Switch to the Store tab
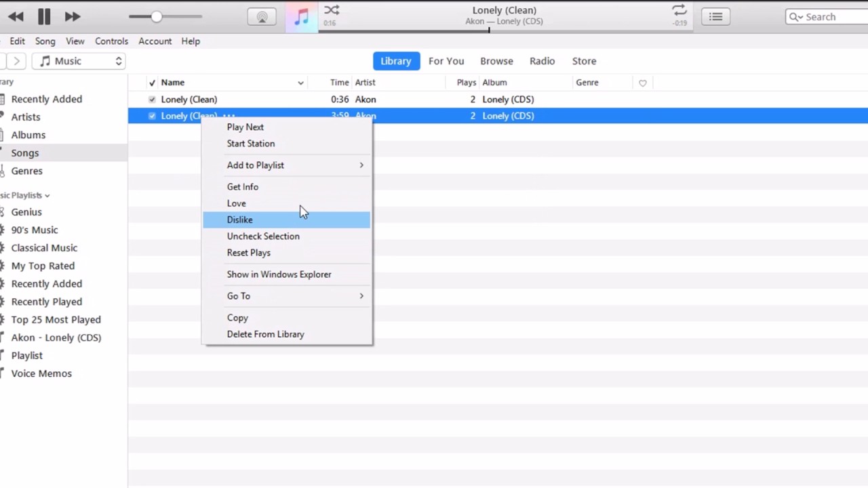Image resolution: width=868 pixels, height=488 pixels. pos(584,61)
